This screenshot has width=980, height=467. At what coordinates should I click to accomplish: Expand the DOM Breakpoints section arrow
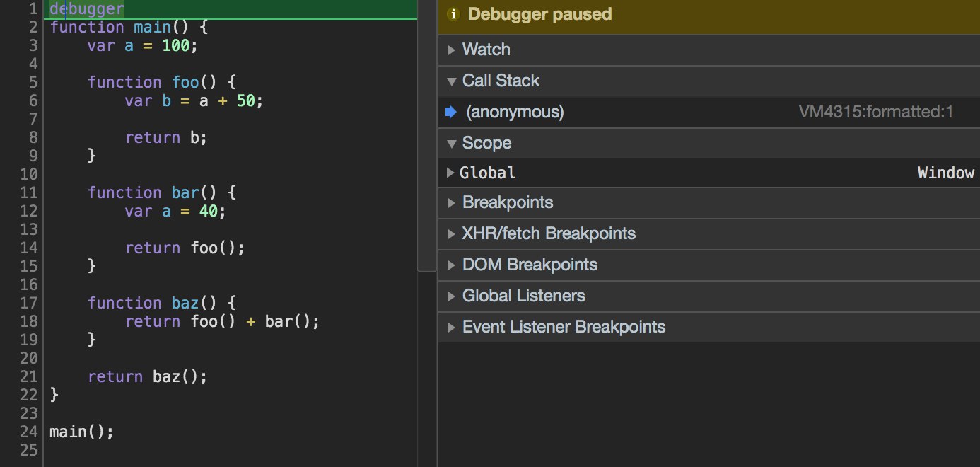point(452,265)
